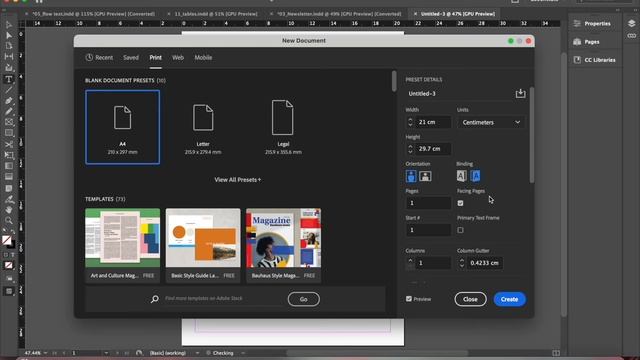
Task: Open the page number dropdown in status bar
Action: 106,353
